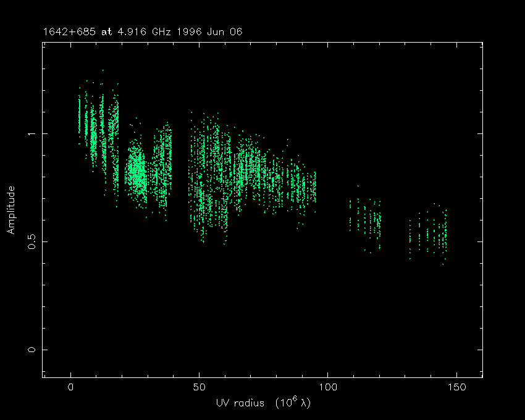
Task: Click the x-axis tick label "50"
Action: [199, 387]
